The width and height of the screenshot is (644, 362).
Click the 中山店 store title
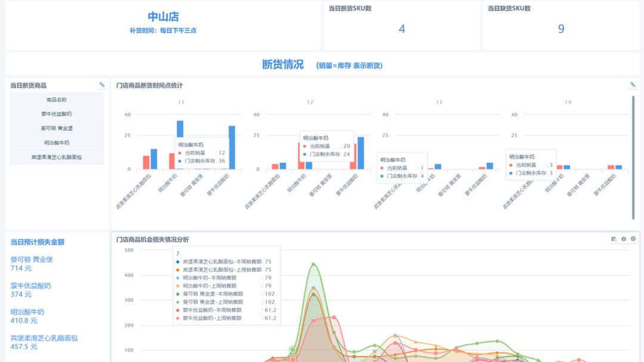[163, 17]
